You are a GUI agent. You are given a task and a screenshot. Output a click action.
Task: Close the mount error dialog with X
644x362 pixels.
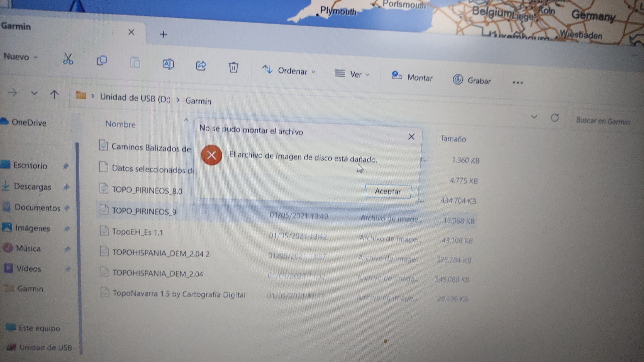click(x=411, y=137)
